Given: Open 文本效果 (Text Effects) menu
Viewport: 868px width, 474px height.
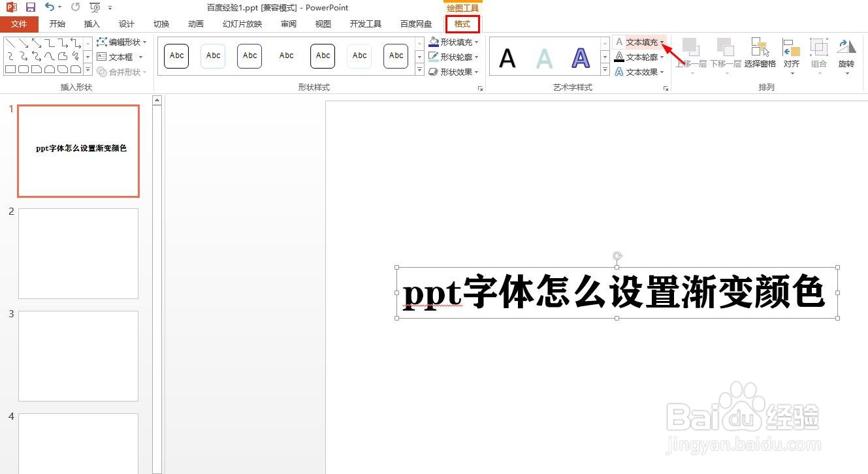Looking at the screenshot, I should click(x=641, y=72).
